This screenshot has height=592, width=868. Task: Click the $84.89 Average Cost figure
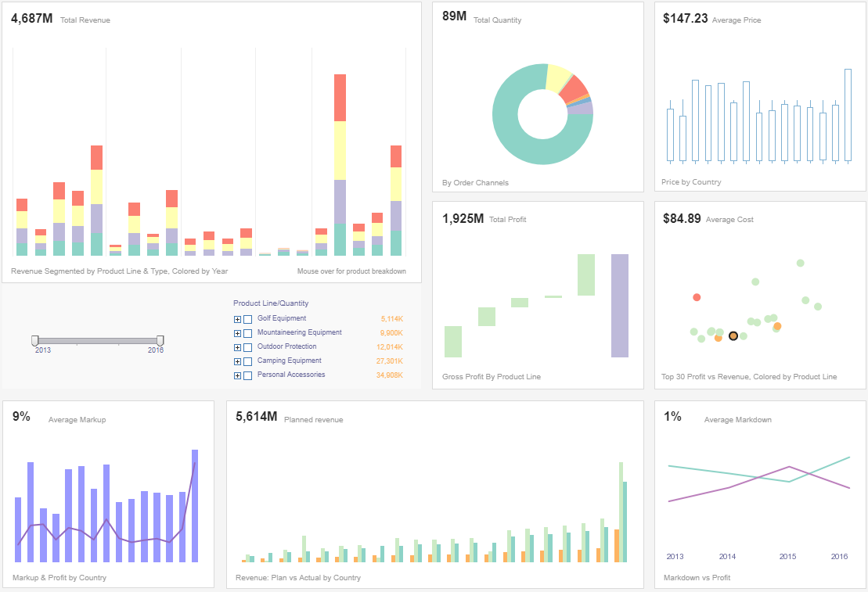click(682, 218)
